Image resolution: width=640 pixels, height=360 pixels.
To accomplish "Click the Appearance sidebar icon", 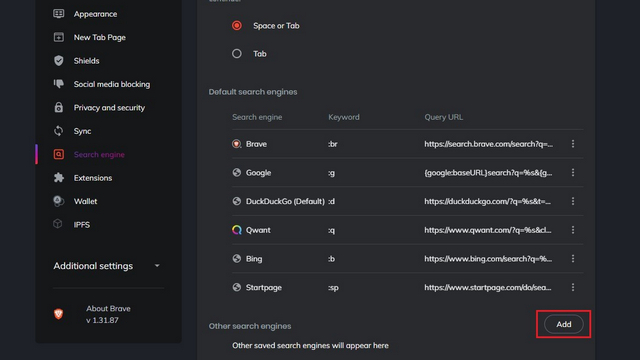I will pos(58,13).
